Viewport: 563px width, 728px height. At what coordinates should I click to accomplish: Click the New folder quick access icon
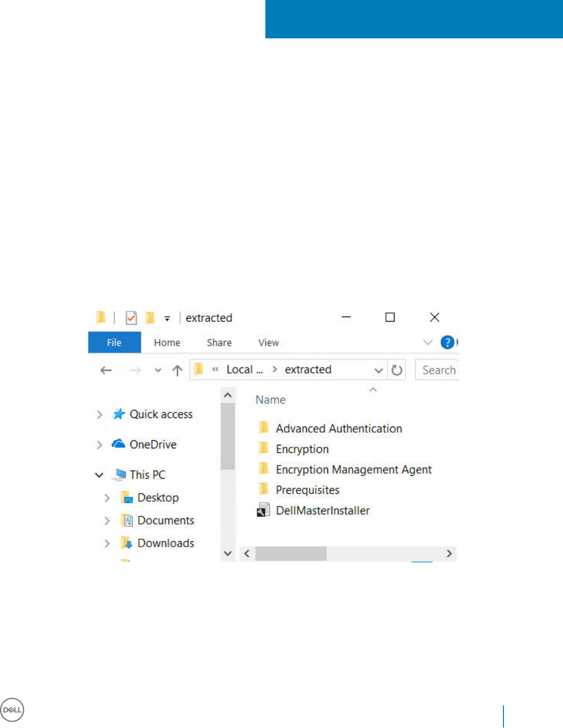(150, 318)
